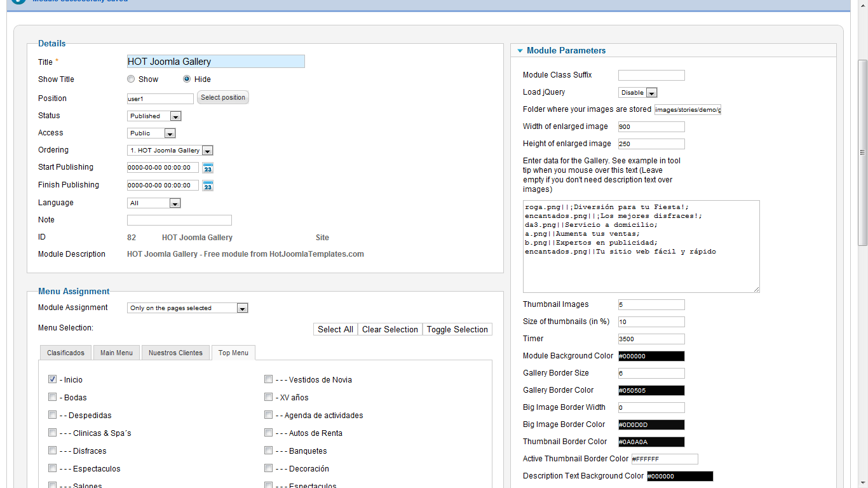This screenshot has width=868, height=488.
Task: Collapse the Module Parameters arrow icon
Action: pyautogui.click(x=520, y=51)
